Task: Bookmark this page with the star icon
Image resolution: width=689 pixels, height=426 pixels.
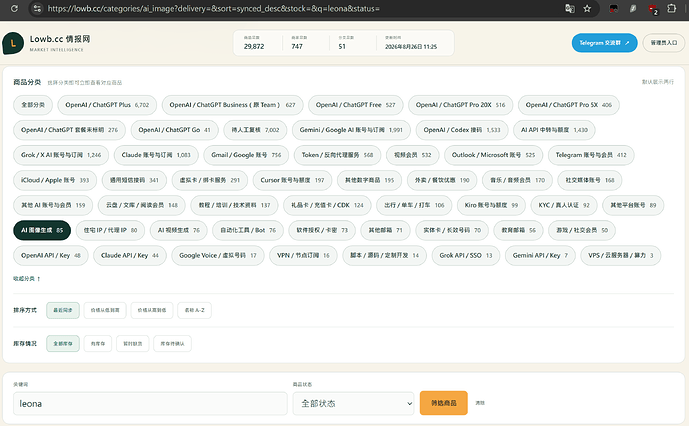Action: tap(587, 8)
